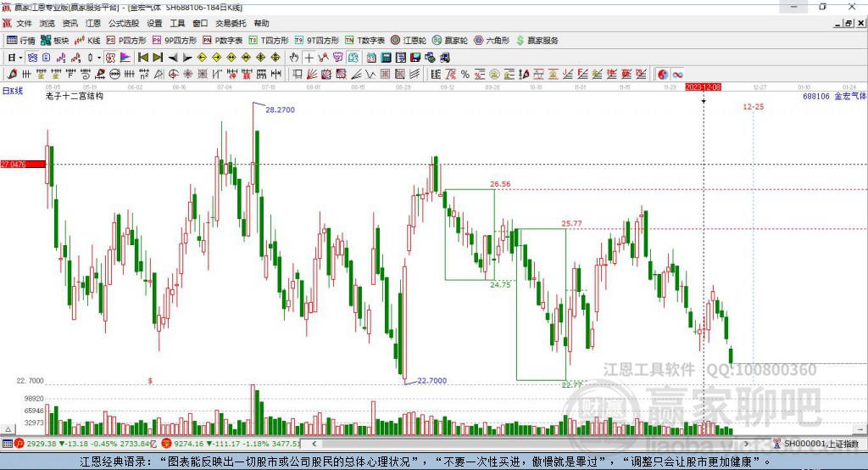Image resolution: width=868 pixels, height=470 pixels.
Task: Open the 工具 menu
Action: coord(177,23)
